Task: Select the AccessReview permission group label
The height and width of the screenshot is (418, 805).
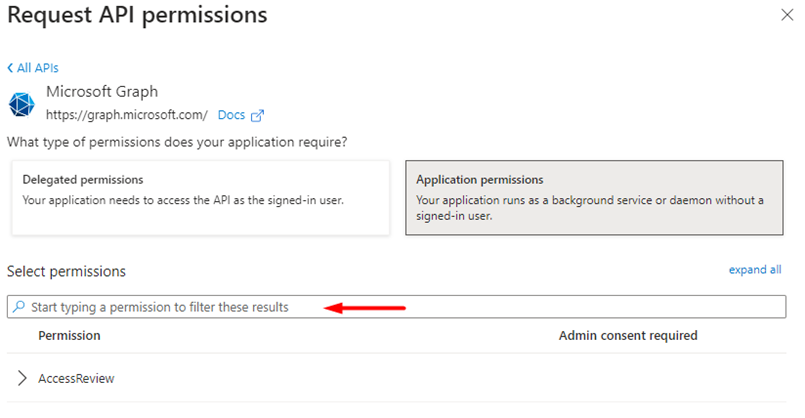Action: (x=76, y=378)
